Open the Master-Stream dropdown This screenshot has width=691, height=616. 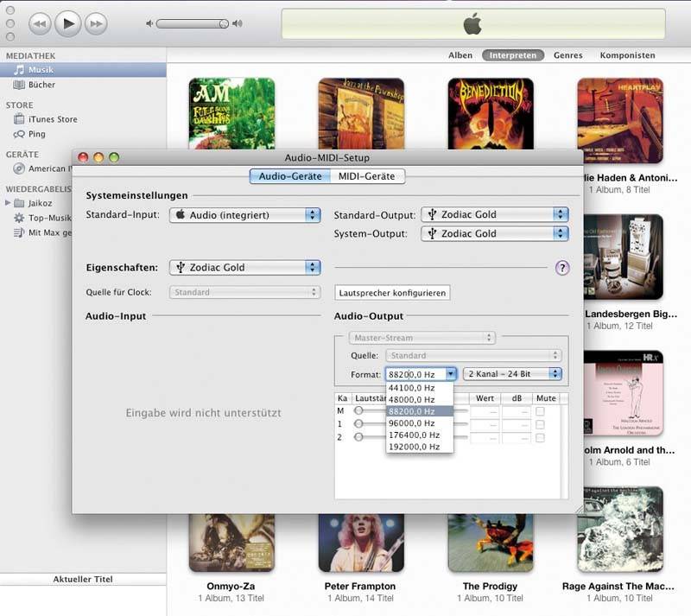(x=422, y=338)
